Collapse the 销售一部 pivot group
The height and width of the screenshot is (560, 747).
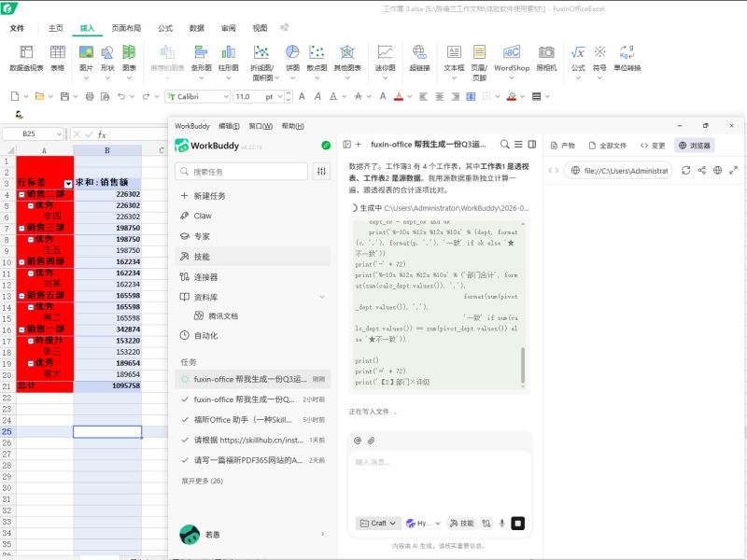[21, 329]
